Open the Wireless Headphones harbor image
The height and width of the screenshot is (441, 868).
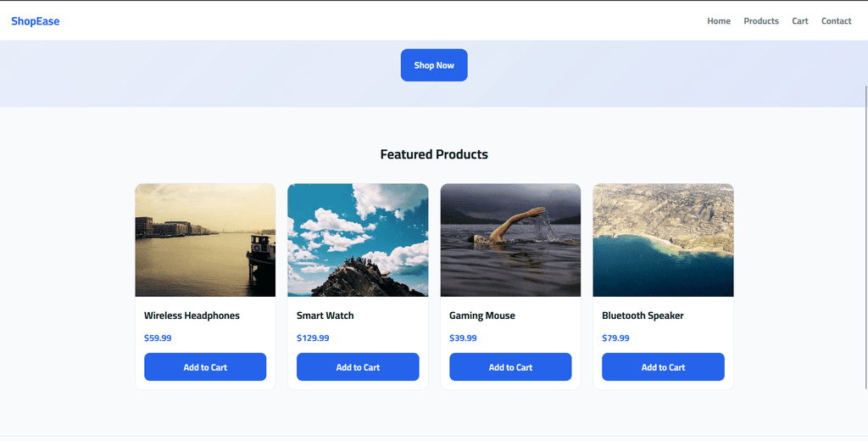click(x=205, y=240)
